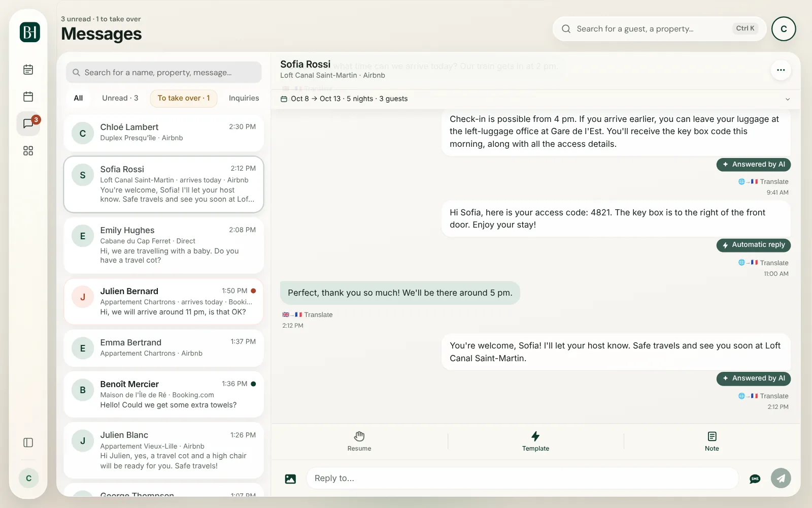Open the three-dots conversation menu
This screenshot has height=508, width=812.
click(x=781, y=70)
